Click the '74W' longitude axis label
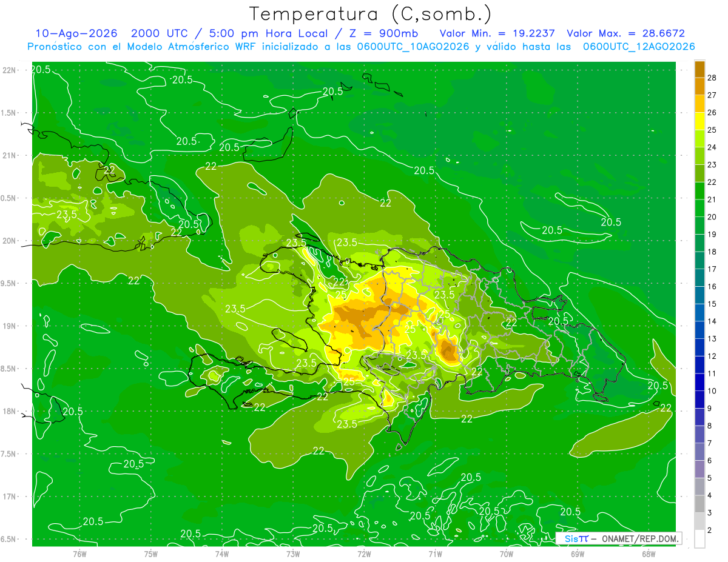Screen dimensions: 728x562 pos(222,554)
